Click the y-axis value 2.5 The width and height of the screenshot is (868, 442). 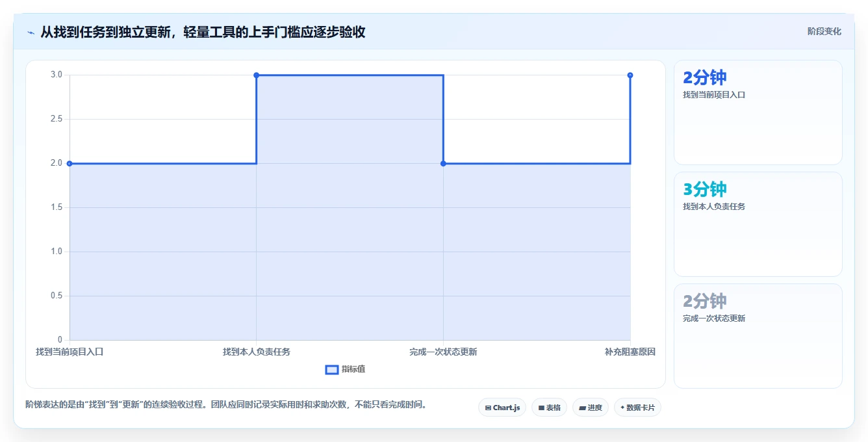tap(57, 119)
